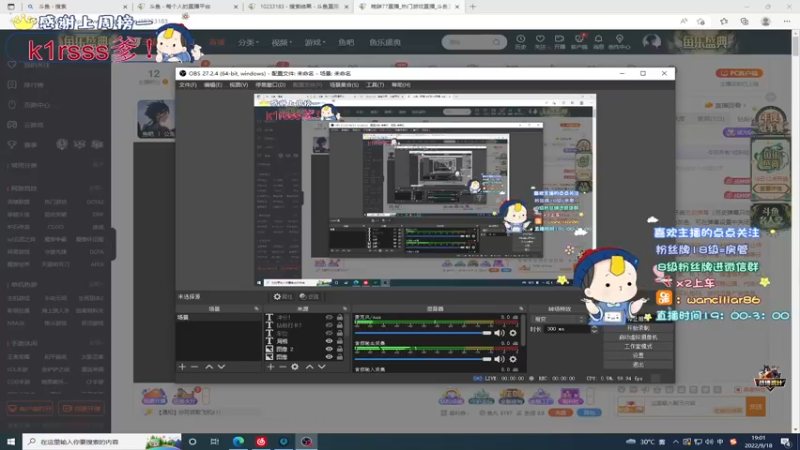Viewport: 800px width, 450px height.
Task: Mute the desktop audio speaker icon
Action: click(499, 359)
